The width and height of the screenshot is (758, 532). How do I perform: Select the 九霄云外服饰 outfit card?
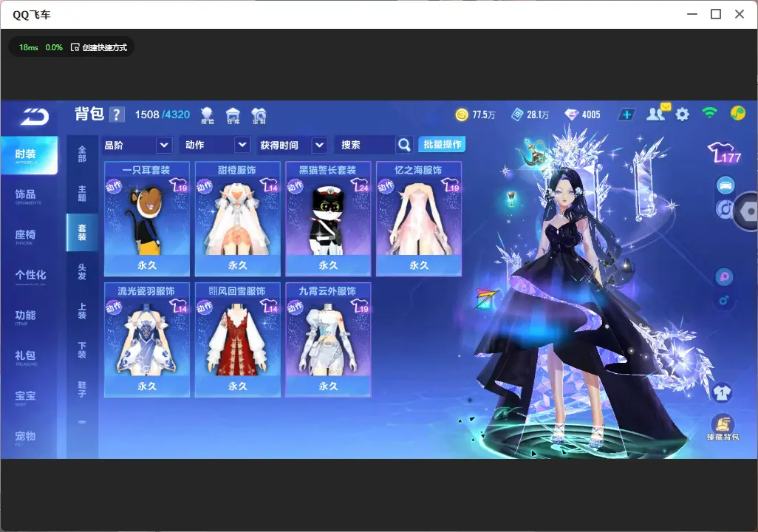pos(328,340)
